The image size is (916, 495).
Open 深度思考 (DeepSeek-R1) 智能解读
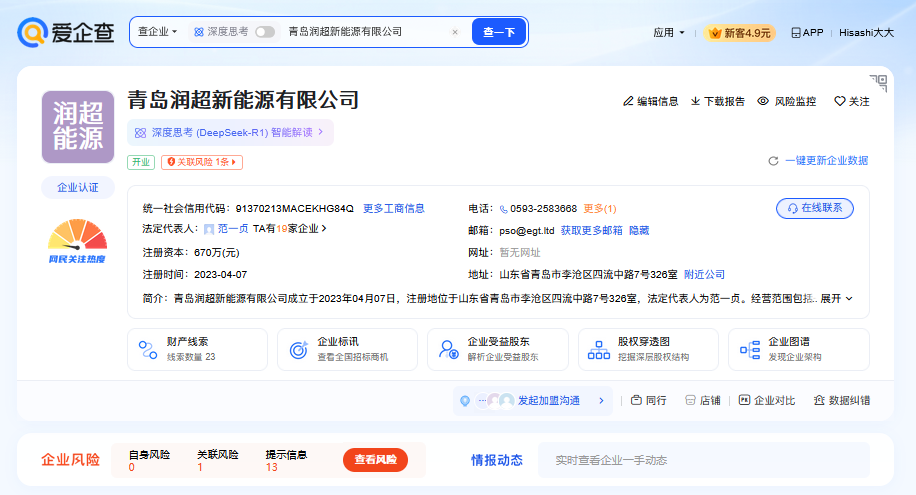(x=230, y=133)
